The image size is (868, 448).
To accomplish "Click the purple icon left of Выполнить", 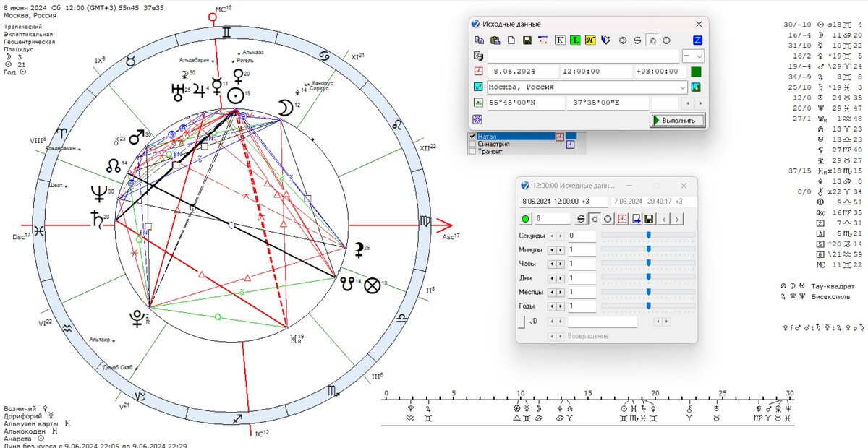I will point(478,119).
